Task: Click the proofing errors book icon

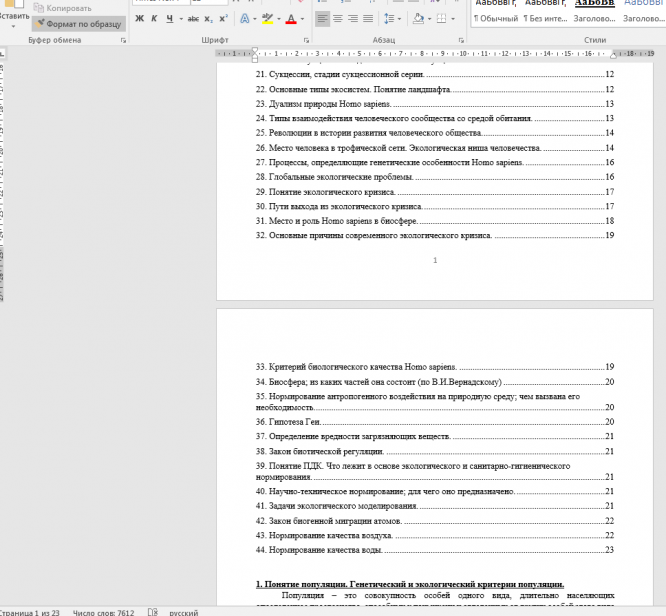Action: pos(152,612)
